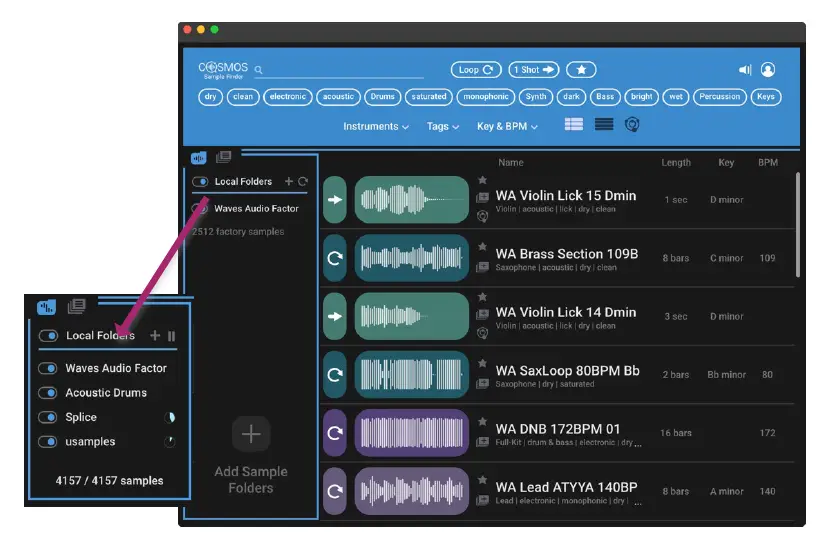Switch to compact list view icon
This screenshot has height=540, width=821.
point(604,124)
